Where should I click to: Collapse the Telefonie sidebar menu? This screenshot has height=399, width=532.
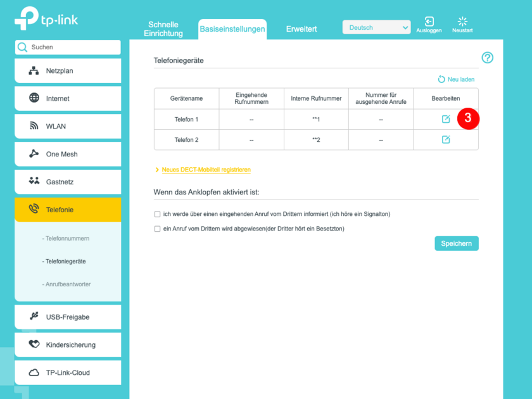[x=68, y=210]
